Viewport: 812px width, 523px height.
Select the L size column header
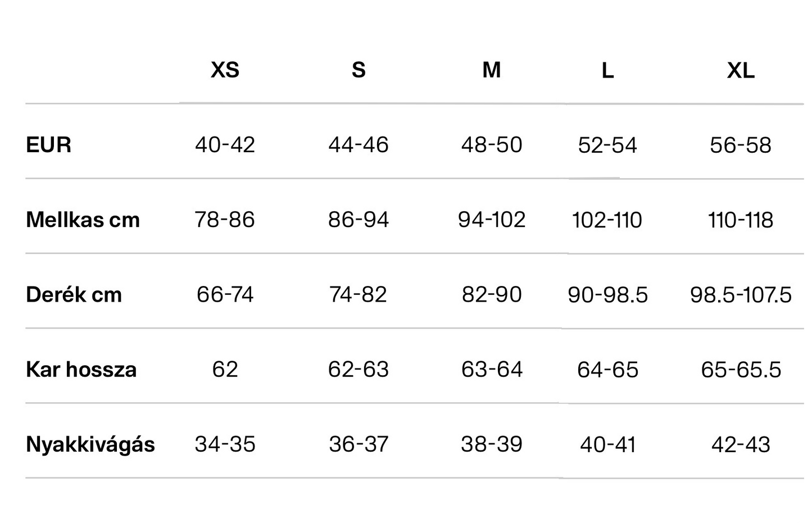[607, 71]
